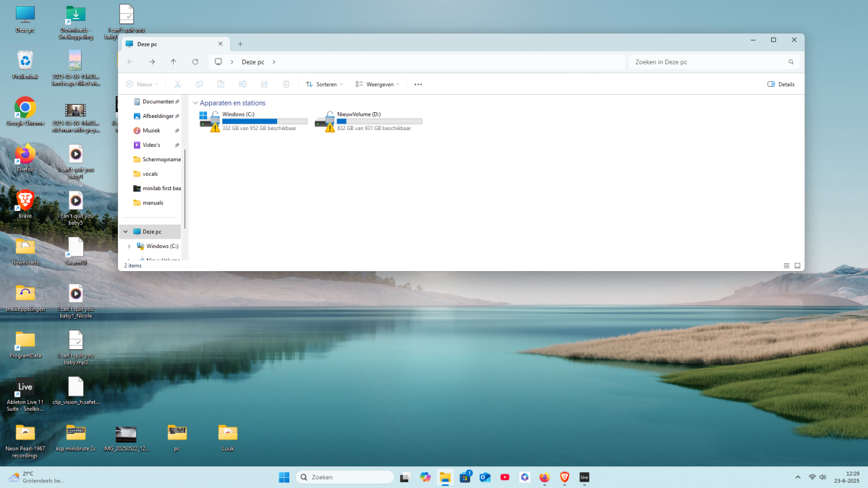Open Outlook from the taskbar
This screenshot has width=868, height=488.
point(485,477)
